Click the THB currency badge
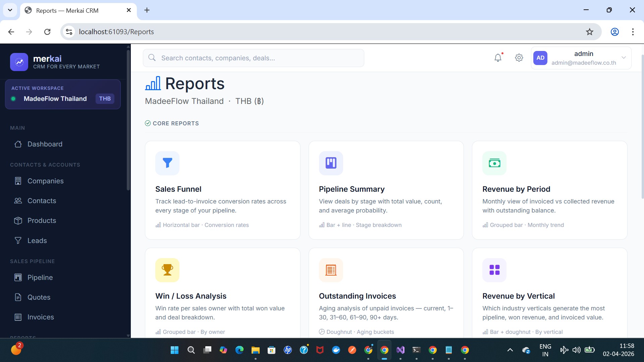The width and height of the screenshot is (644, 362). point(105,99)
